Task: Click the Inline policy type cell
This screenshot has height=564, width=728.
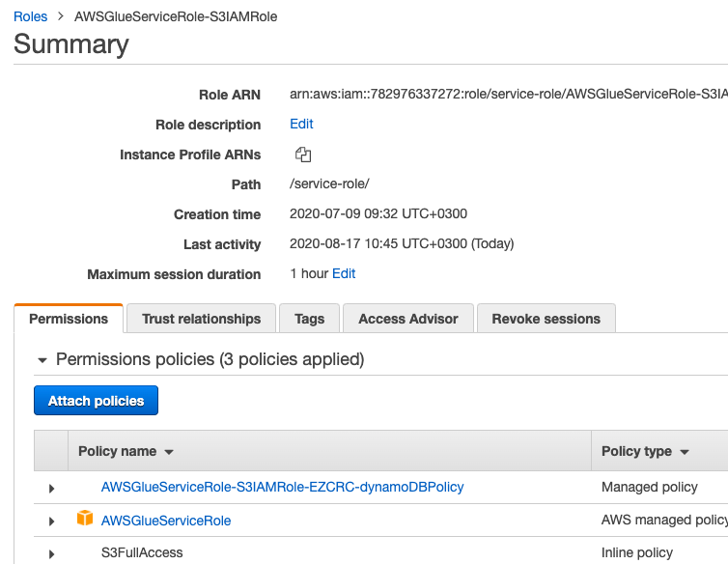Action: pyautogui.click(x=636, y=552)
